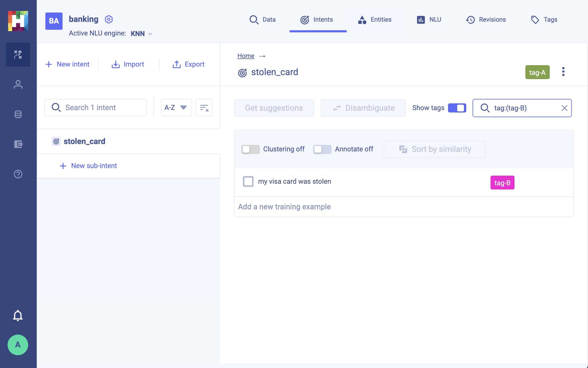This screenshot has height=368, width=588.
Task: Open banking workspace settings gear
Action: click(x=109, y=19)
